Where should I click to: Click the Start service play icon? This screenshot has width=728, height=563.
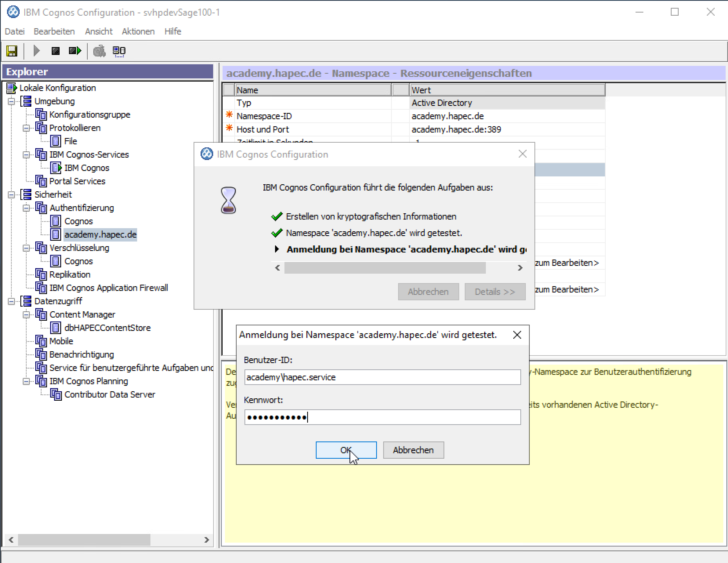(x=37, y=51)
